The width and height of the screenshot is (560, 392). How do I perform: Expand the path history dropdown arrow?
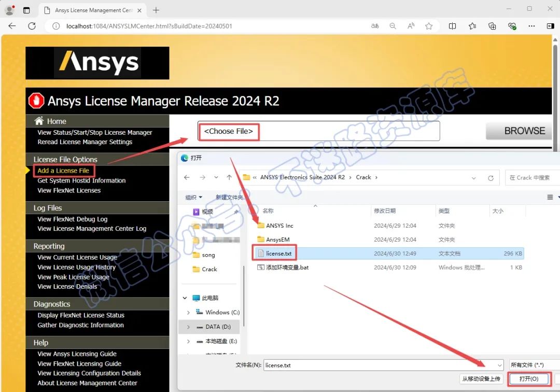tap(473, 178)
